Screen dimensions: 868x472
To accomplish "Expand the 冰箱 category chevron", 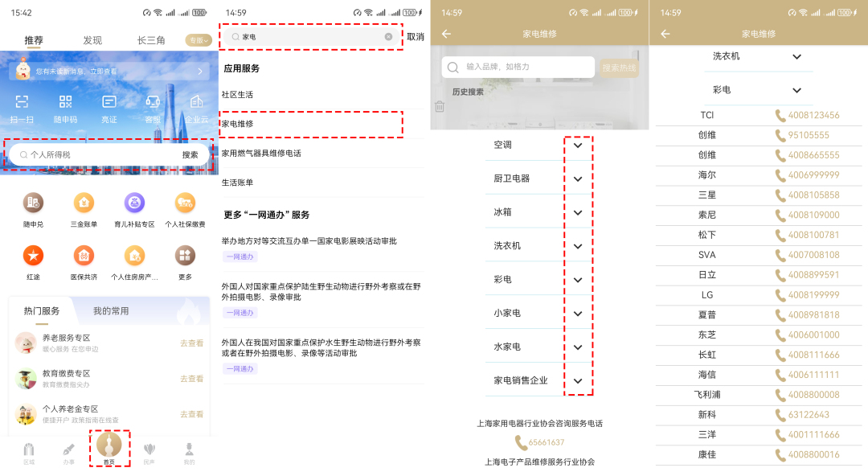I will coord(578,212).
